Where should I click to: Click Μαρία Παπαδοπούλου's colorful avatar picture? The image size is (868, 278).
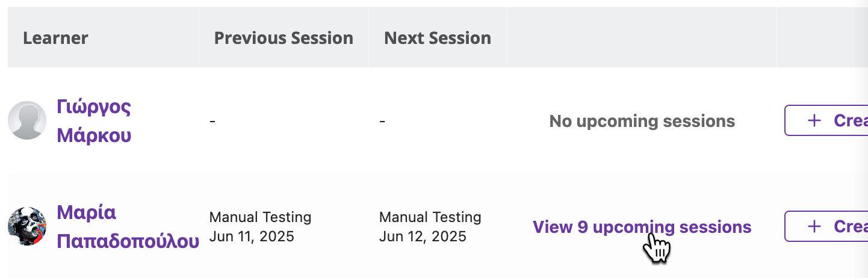(x=27, y=226)
